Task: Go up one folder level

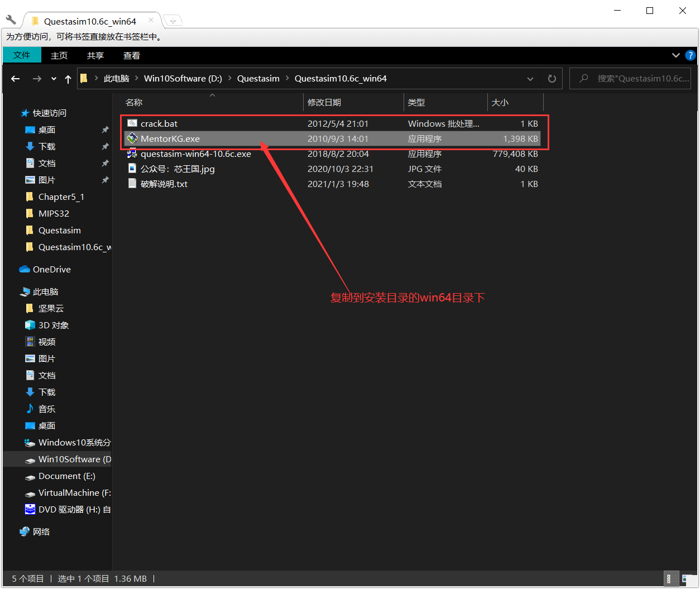Action: [x=68, y=78]
